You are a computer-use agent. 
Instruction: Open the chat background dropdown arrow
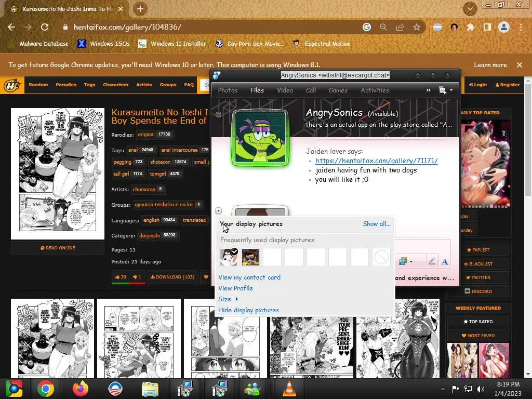click(x=411, y=262)
